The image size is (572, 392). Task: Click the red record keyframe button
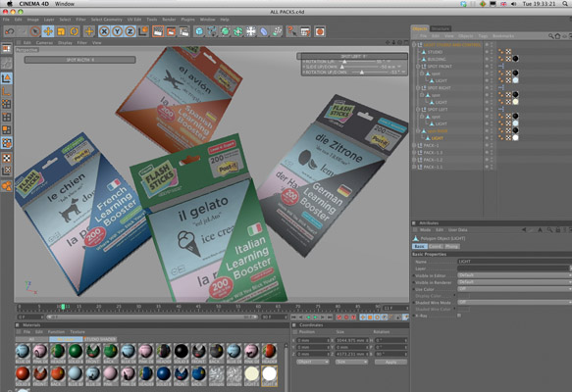pyautogui.click(x=339, y=318)
